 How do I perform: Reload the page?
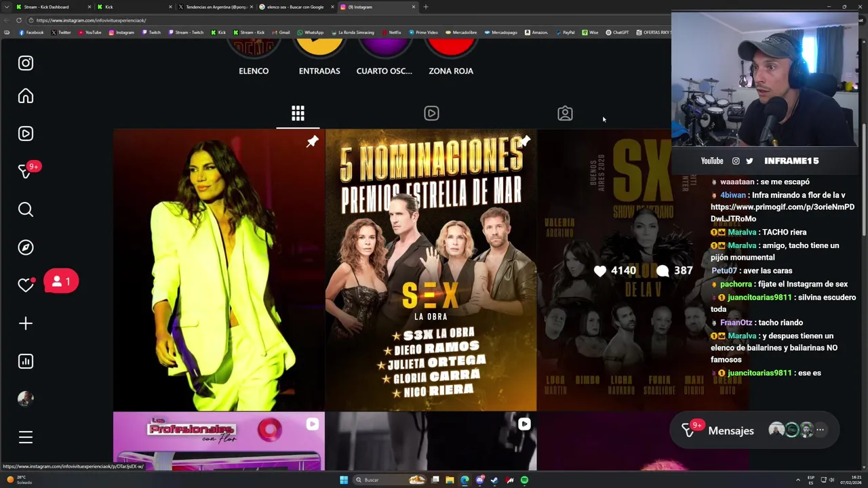coord(18,20)
